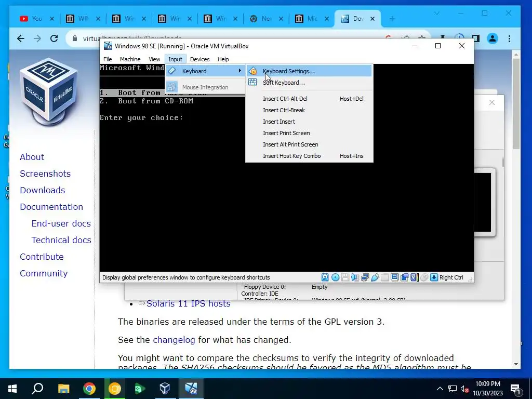This screenshot has height=399, width=532.
Task: Select Keyboard Settings menu entry
Action: pos(309,71)
